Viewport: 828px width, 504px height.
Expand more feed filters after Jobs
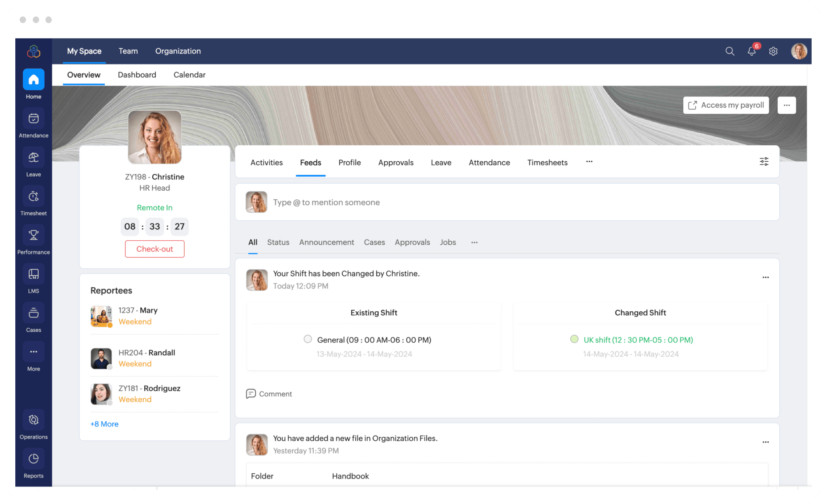[474, 243]
